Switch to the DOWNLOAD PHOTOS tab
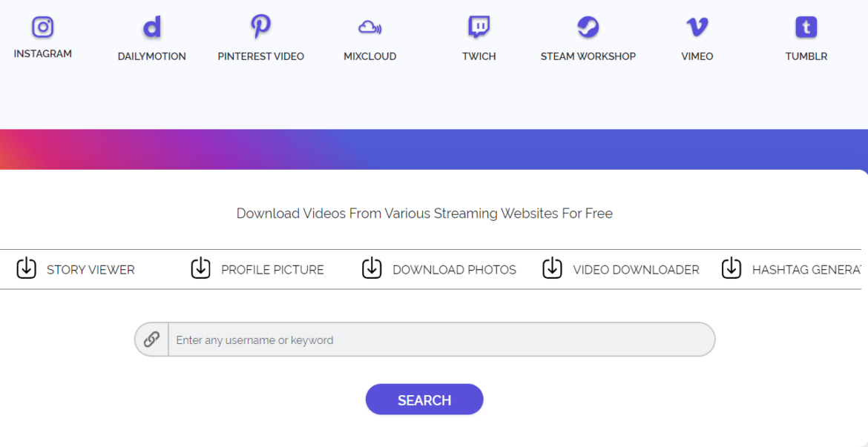Viewport: 868px width, 447px height. [455, 270]
